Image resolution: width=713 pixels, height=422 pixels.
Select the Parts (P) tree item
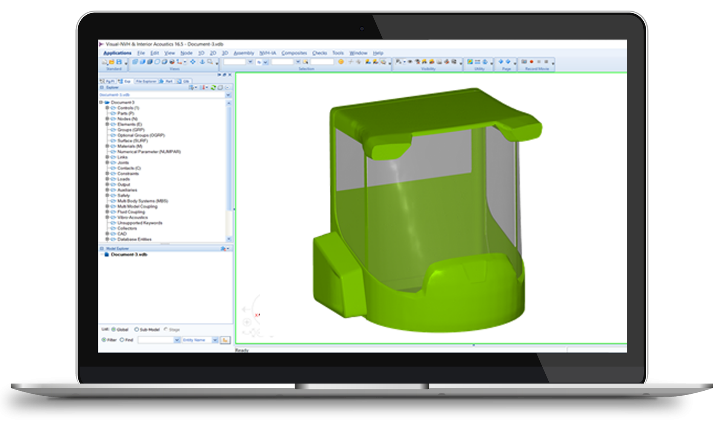[x=126, y=113]
